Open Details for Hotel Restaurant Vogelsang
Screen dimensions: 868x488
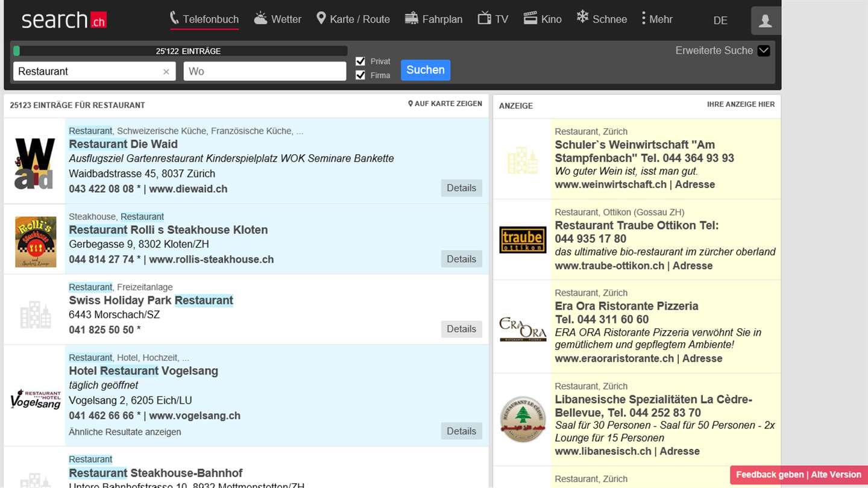[x=462, y=431]
